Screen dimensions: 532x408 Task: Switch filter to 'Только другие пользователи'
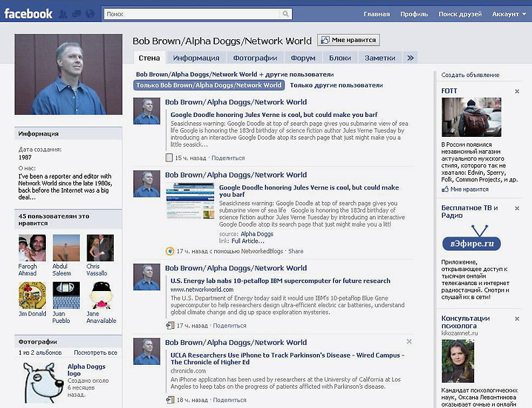coord(336,85)
